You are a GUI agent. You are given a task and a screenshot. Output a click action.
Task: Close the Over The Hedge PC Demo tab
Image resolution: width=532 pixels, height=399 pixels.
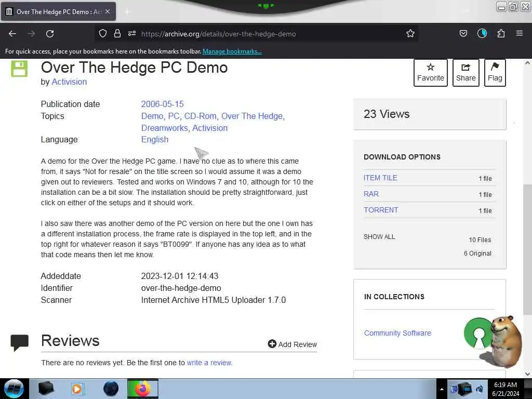pyautogui.click(x=108, y=11)
